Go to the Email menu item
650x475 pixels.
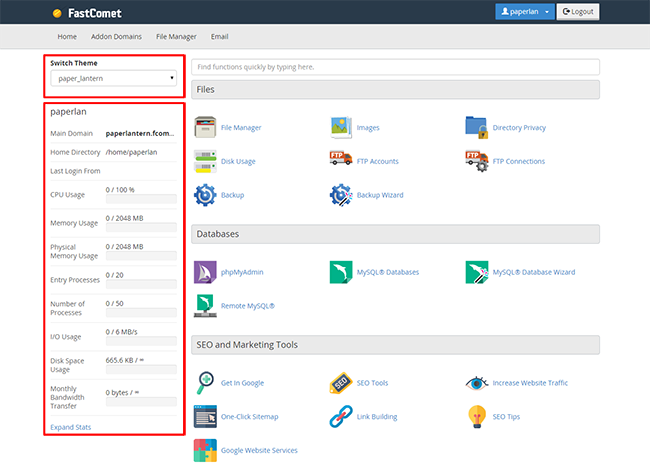[x=219, y=36]
